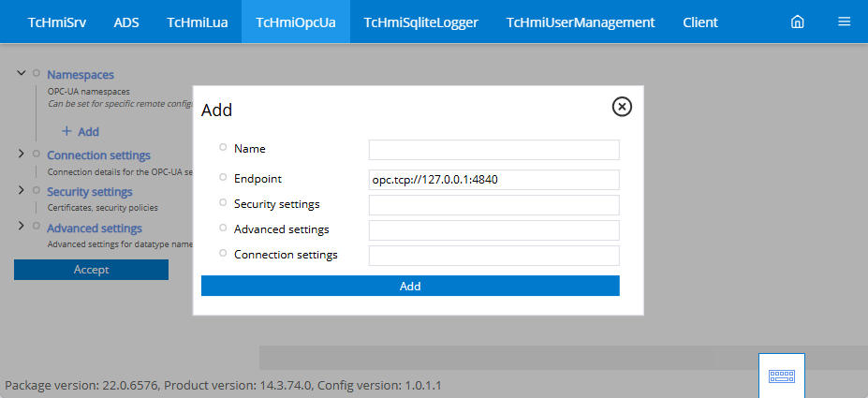Click the circle indicator beside Advanced settings in tree

(x=37, y=226)
